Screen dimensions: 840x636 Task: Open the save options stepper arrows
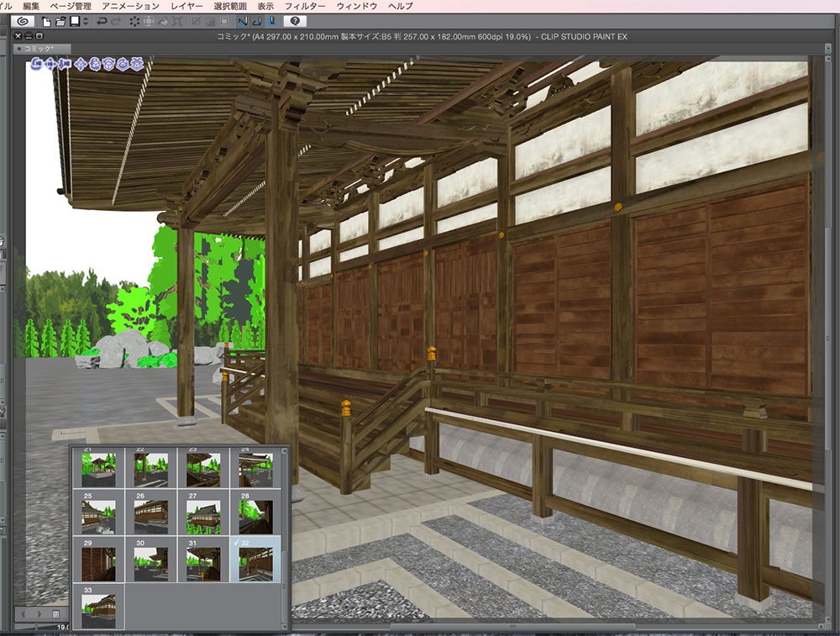[86, 22]
